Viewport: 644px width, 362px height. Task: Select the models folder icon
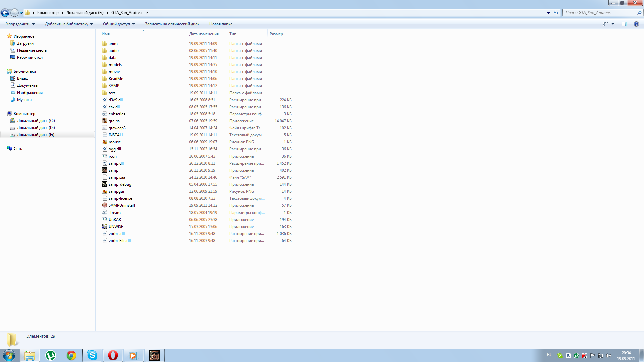(x=104, y=65)
